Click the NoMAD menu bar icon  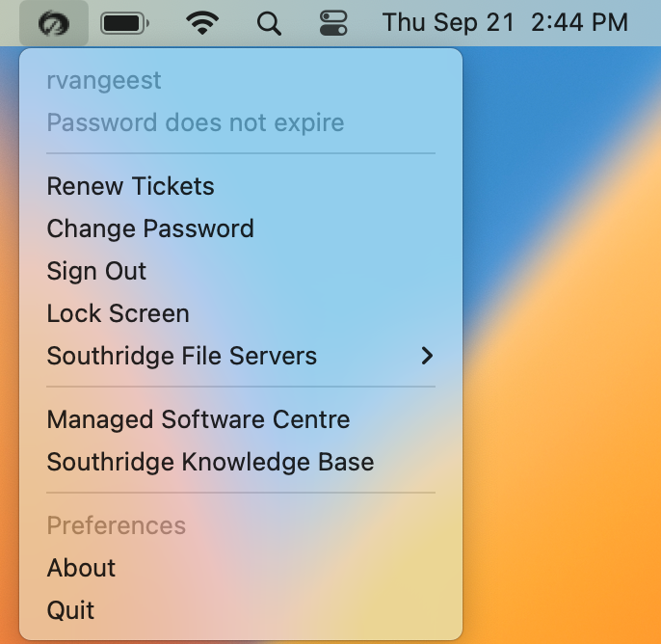[54, 23]
